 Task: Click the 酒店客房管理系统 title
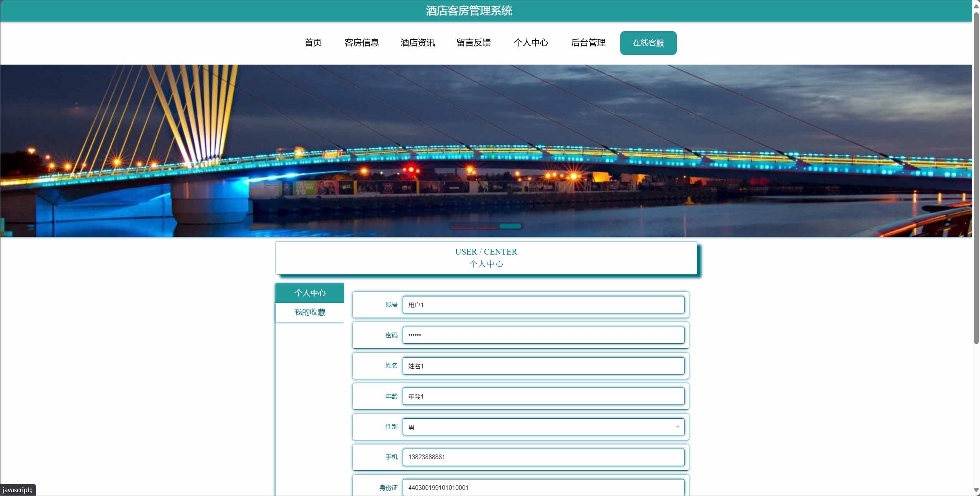pyautogui.click(x=469, y=11)
